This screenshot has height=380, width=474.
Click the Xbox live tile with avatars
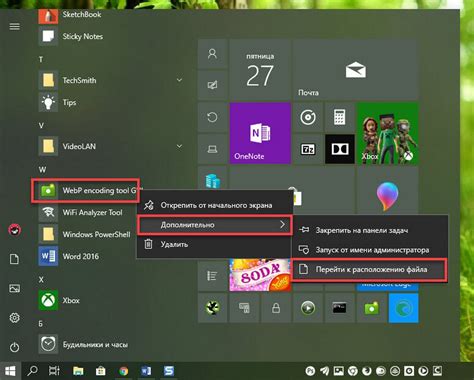tap(388, 133)
